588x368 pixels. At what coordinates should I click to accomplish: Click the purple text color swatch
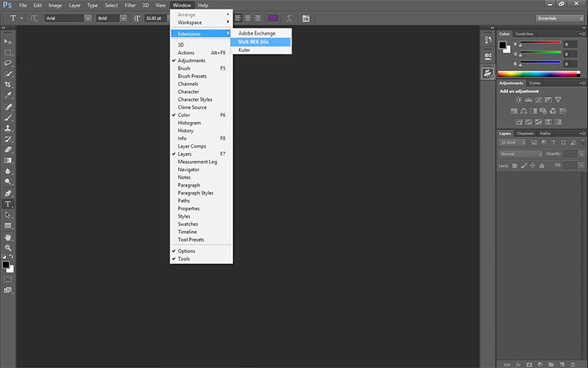[273, 18]
